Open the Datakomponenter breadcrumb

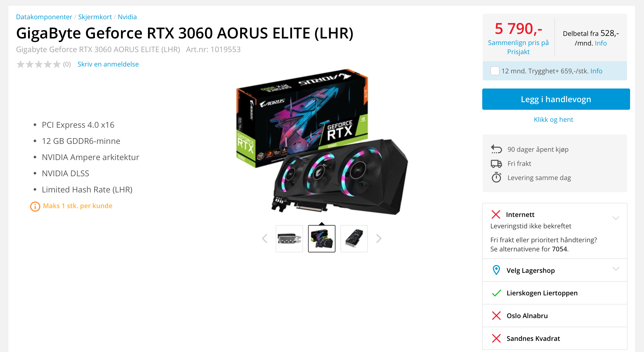click(x=44, y=17)
